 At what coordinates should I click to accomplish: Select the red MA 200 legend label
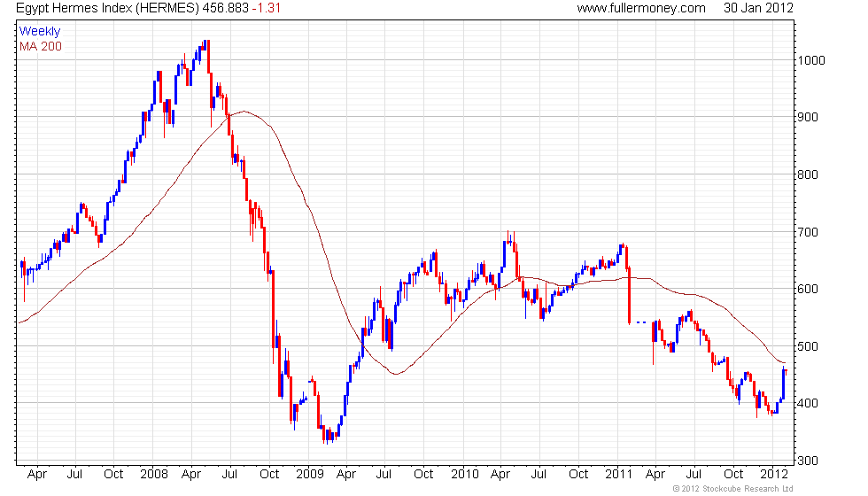click(x=41, y=46)
